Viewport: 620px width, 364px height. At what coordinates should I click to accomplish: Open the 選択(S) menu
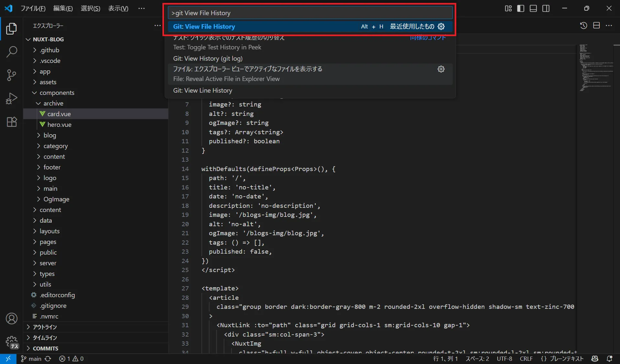[x=90, y=8]
